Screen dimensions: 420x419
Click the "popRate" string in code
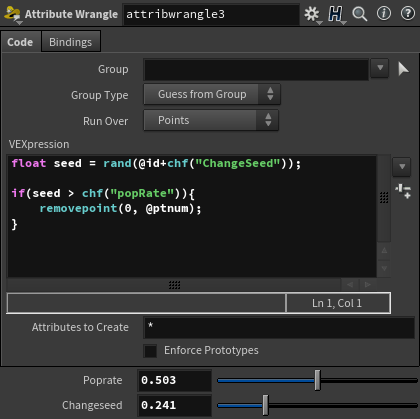coord(142,193)
